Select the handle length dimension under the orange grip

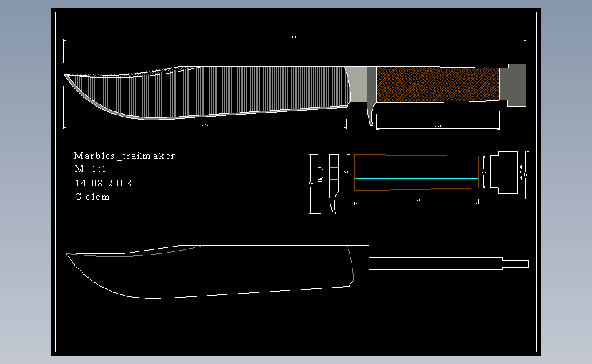click(x=438, y=129)
